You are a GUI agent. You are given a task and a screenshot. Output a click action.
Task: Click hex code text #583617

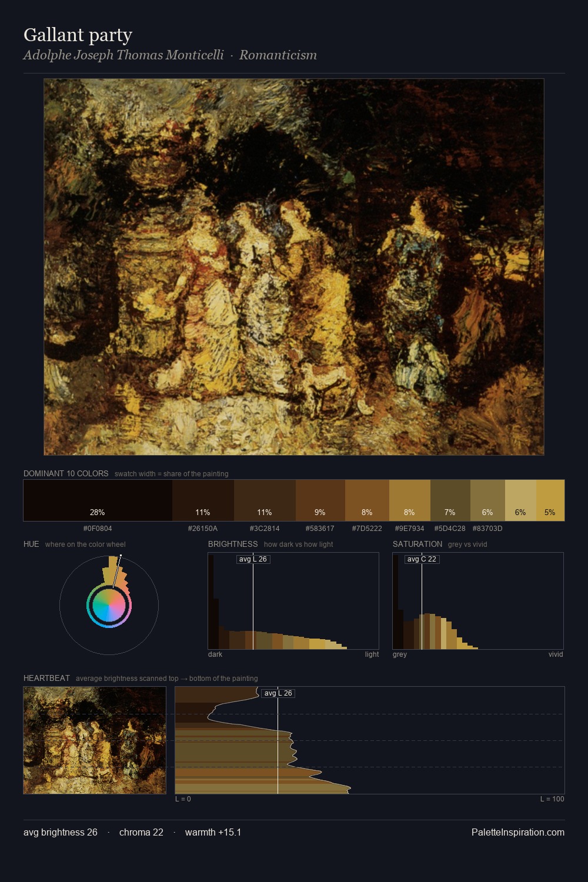point(320,528)
